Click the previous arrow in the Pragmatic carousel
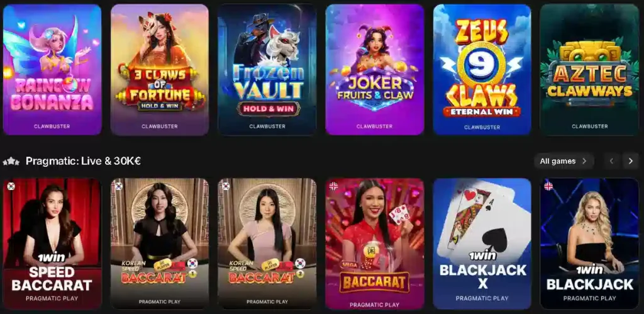The image size is (644, 314). pyautogui.click(x=611, y=161)
